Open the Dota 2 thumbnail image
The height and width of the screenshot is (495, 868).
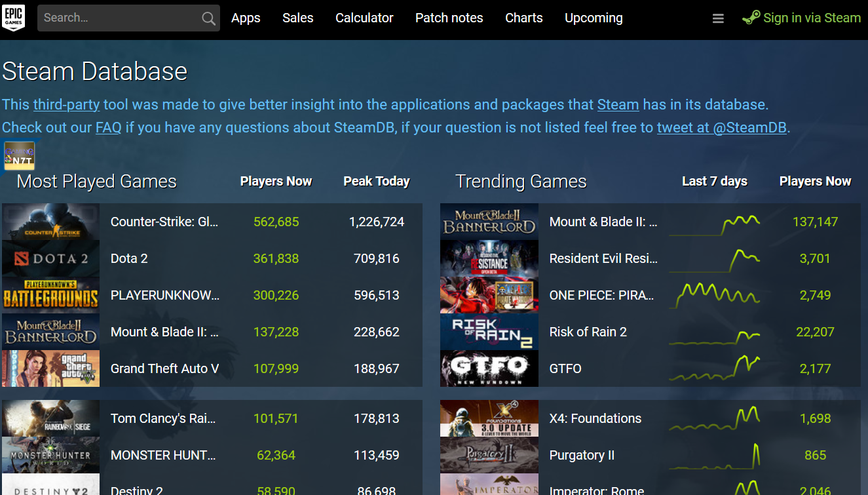tap(51, 258)
